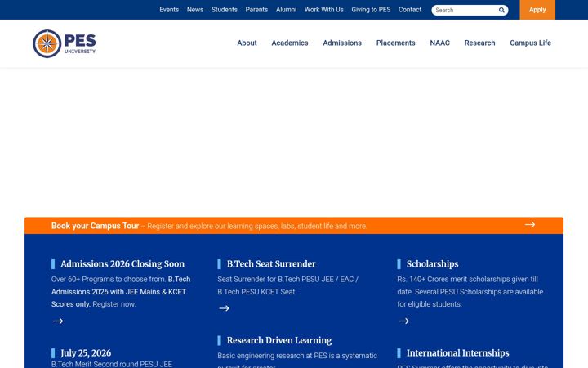Click the arrow under Admissions 2026 Closing Soon
Viewport: 588px width, 368px height.
(58, 321)
